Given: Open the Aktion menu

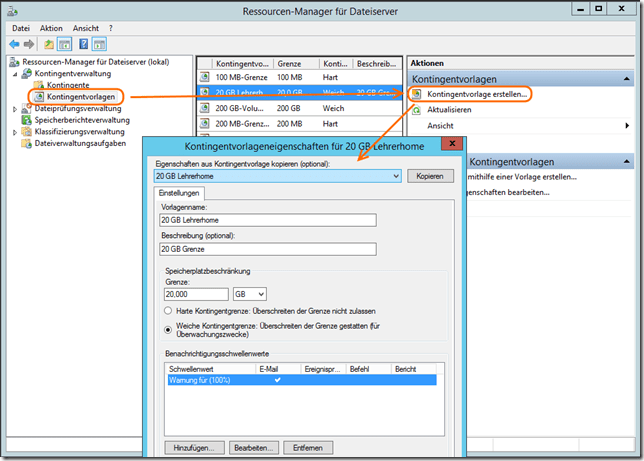Looking at the screenshot, I should point(51,28).
